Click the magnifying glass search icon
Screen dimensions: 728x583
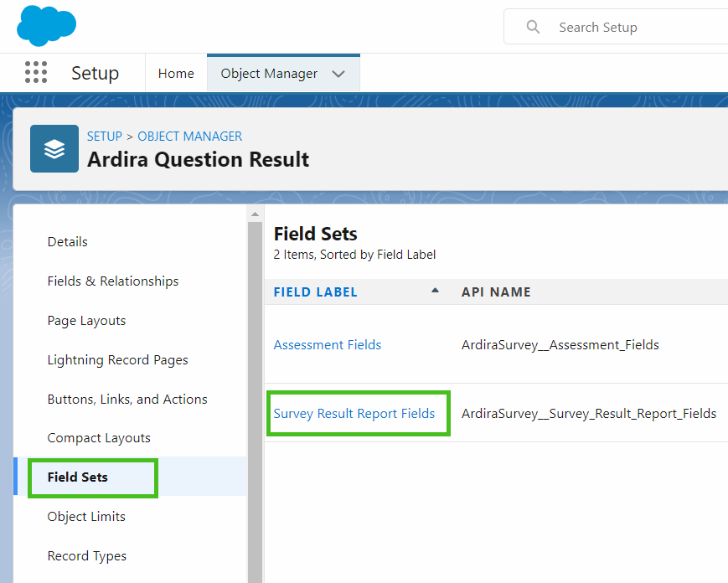pyautogui.click(x=533, y=27)
